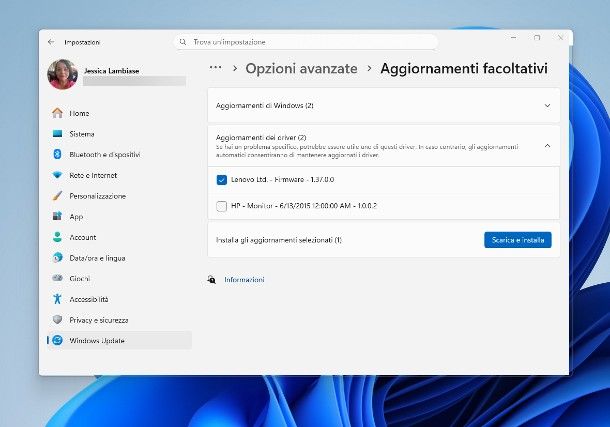Uncheck Lenovo Ltd. Firmware update checkbox
Image resolution: width=610 pixels, height=427 pixels.
click(222, 180)
